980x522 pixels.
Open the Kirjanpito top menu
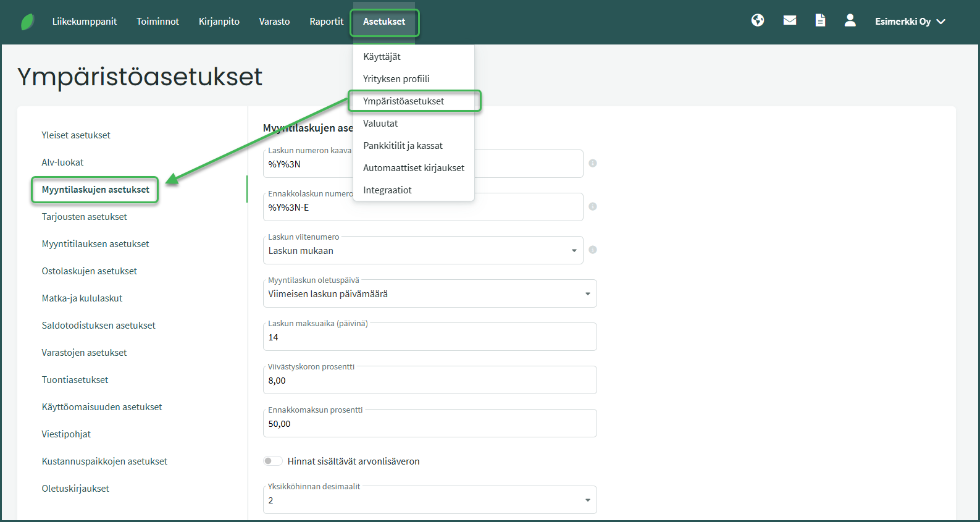click(x=219, y=22)
